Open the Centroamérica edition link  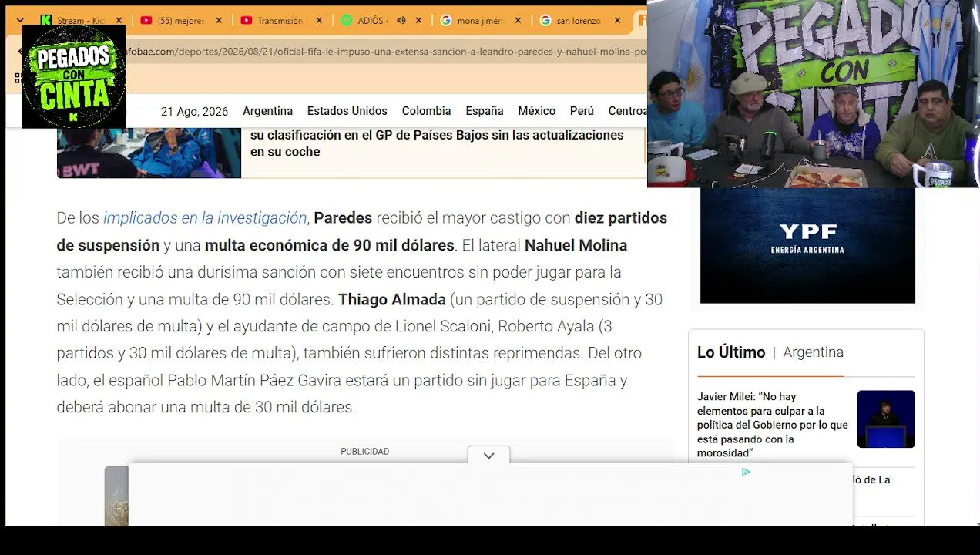tap(627, 111)
